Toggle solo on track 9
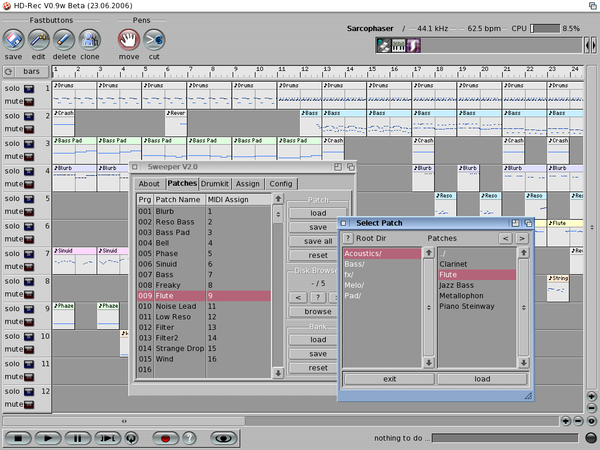The width and height of the screenshot is (600, 450). click(x=27, y=308)
